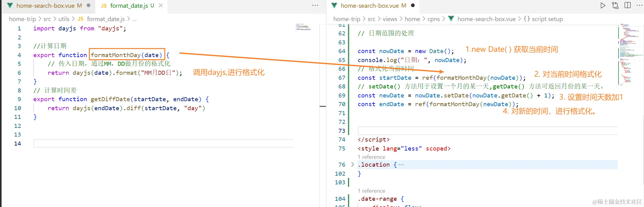
Task: Click Vue icon on right home-search-box.vue tab
Action: pyautogui.click(x=334, y=6)
